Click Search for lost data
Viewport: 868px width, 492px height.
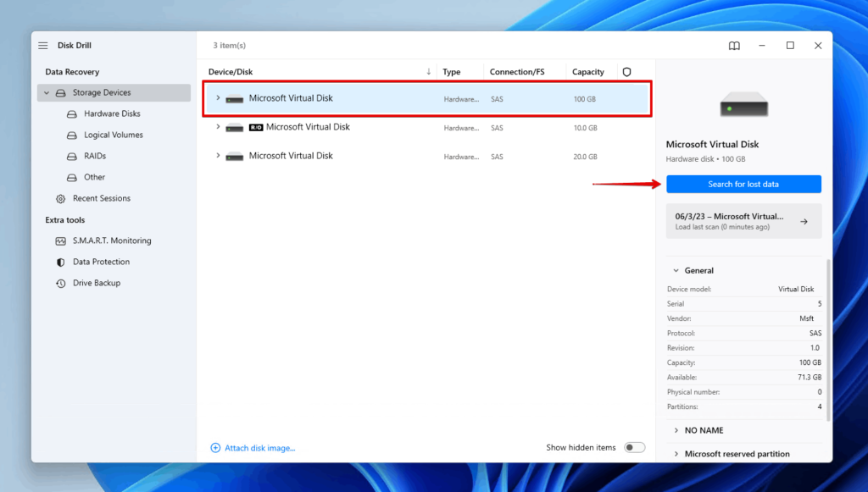click(743, 184)
